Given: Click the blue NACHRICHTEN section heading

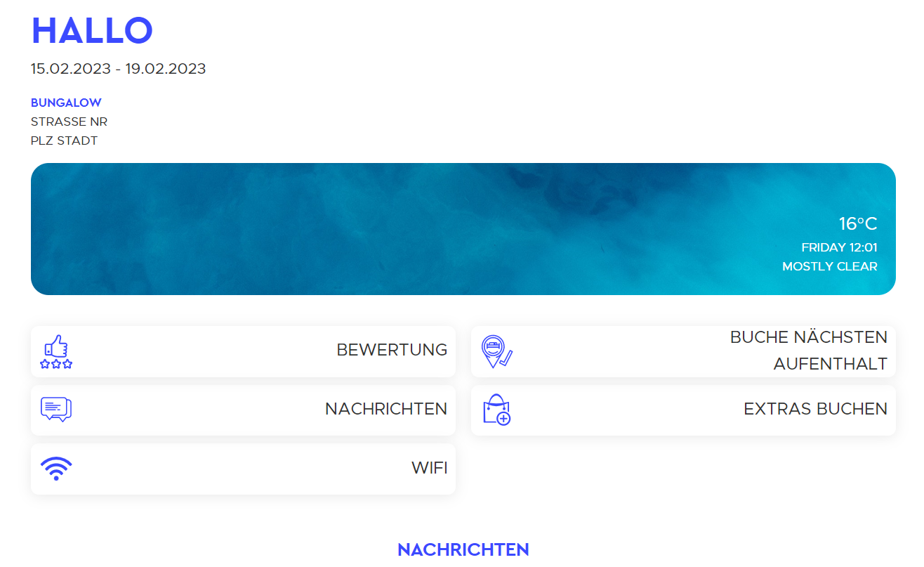Looking at the screenshot, I should pyautogui.click(x=463, y=549).
